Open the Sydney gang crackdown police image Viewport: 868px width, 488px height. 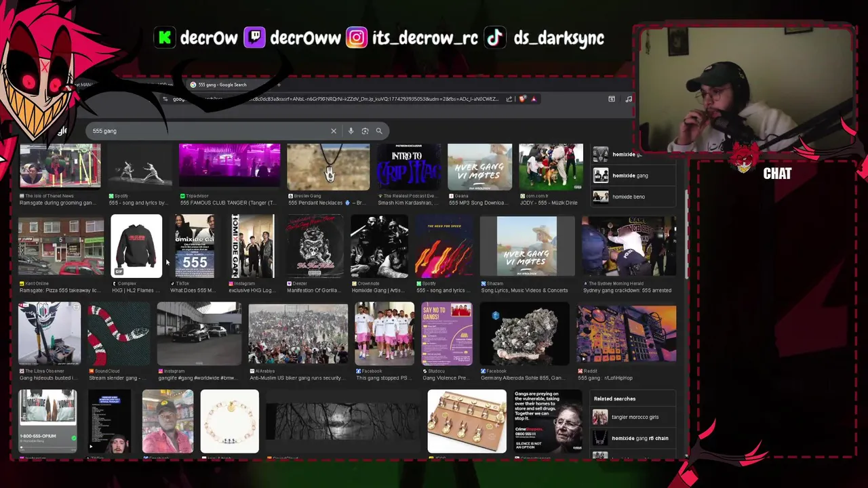point(629,247)
